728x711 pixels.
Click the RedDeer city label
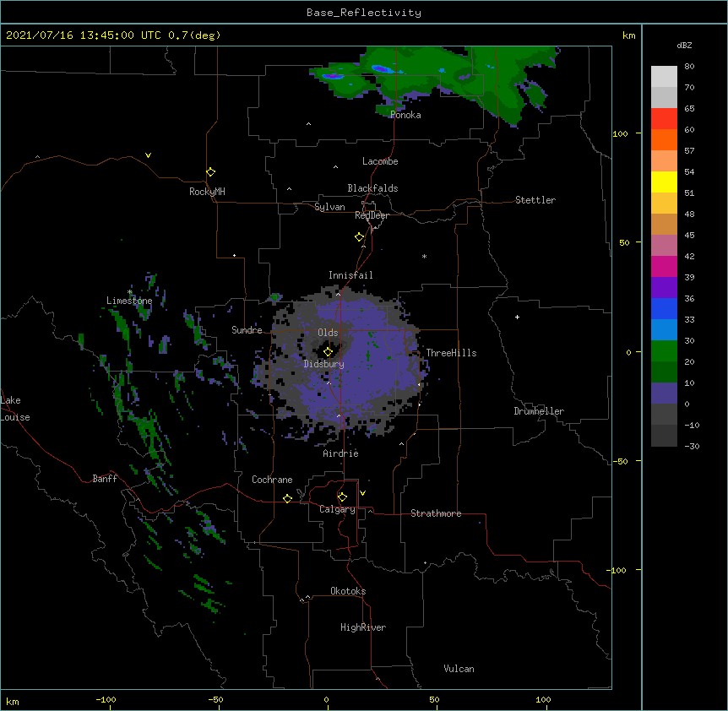[x=372, y=215]
